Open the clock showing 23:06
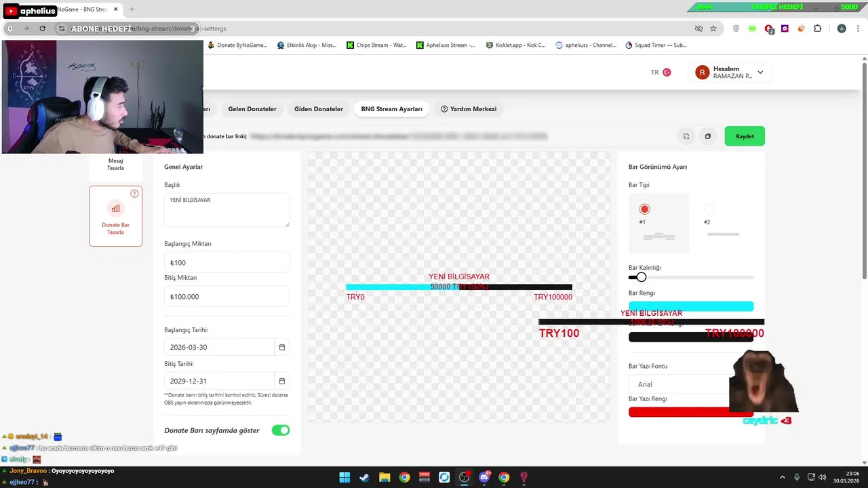Image resolution: width=868 pixels, height=488 pixels. pyautogui.click(x=848, y=477)
